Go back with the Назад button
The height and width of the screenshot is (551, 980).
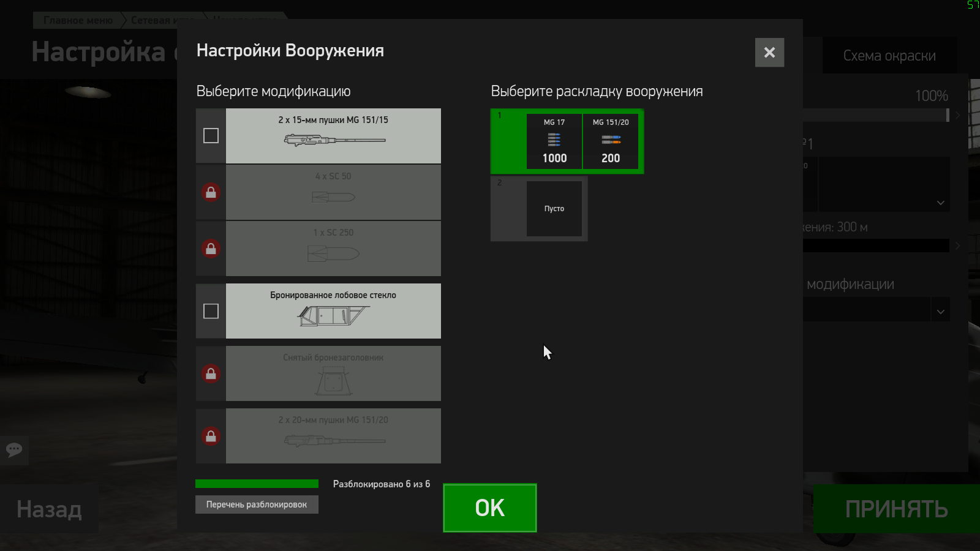tap(49, 509)
